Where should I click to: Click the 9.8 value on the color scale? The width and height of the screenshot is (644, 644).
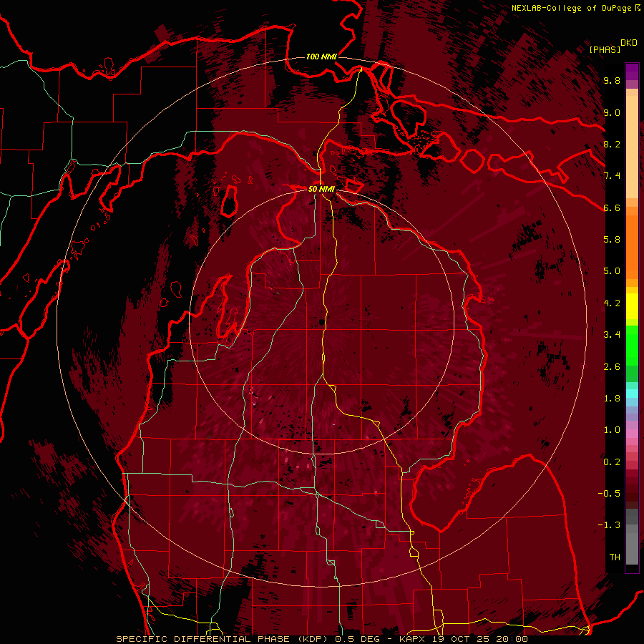point(612,80)
